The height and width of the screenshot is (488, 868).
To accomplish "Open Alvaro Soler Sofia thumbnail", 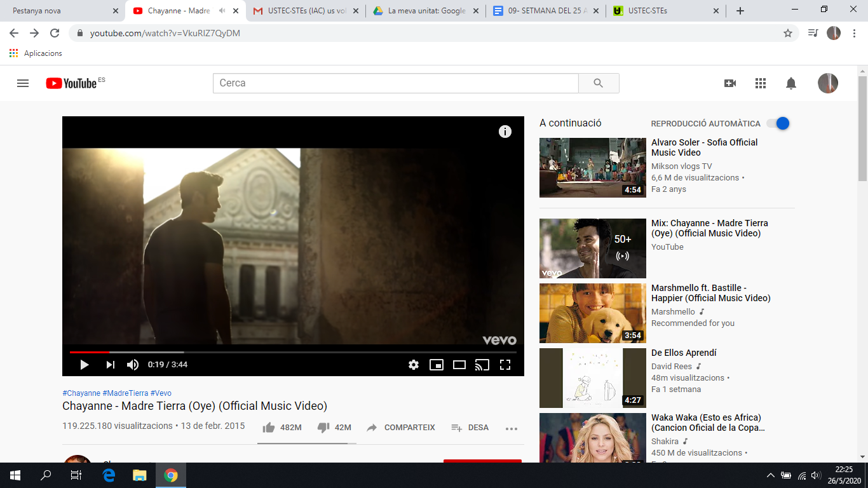I will (x=593, y=168).
